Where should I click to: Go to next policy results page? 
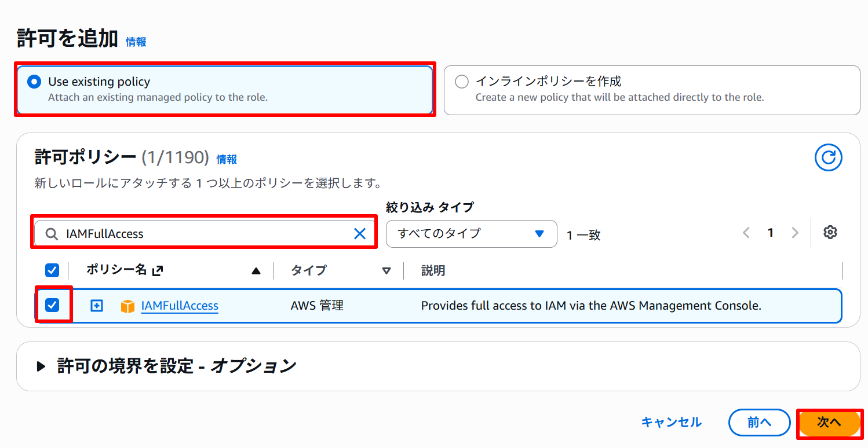coord(795,233)
